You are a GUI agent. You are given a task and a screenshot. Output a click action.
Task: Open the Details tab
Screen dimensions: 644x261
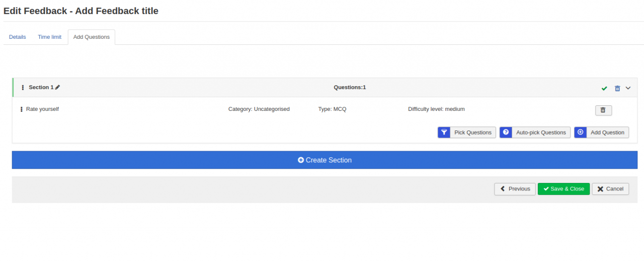[18, 37]
